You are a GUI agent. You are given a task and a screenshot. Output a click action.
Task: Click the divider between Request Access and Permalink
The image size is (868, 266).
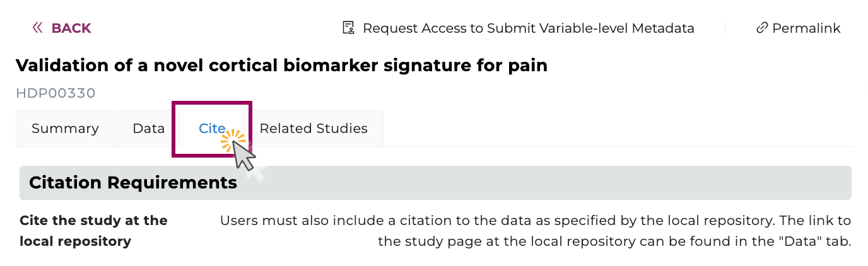click(x=725, y=28)
